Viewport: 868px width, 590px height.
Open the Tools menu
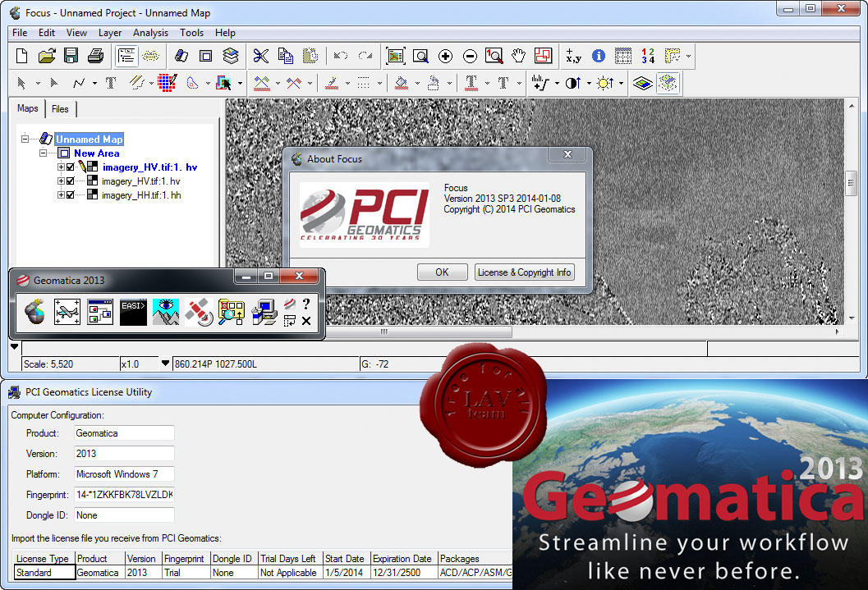pyautogui.click(x=191, y=33)
